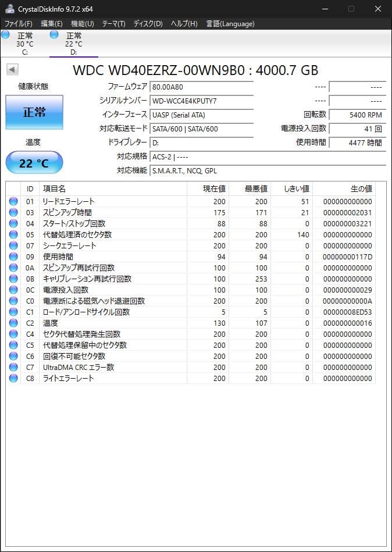Click status orb for シークエラーレート row
This screenshot has width=392, height=552.
(x=13, y=245)
